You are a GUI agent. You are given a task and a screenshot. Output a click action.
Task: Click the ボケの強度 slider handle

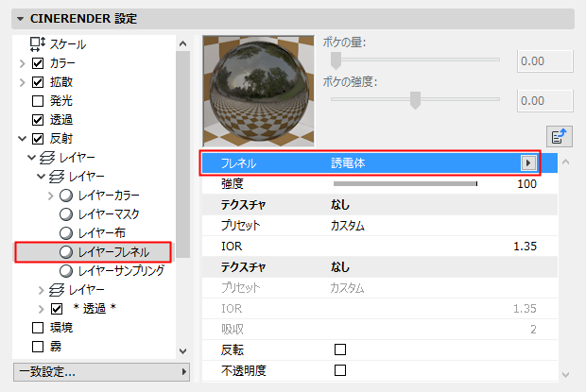[415, 100]
